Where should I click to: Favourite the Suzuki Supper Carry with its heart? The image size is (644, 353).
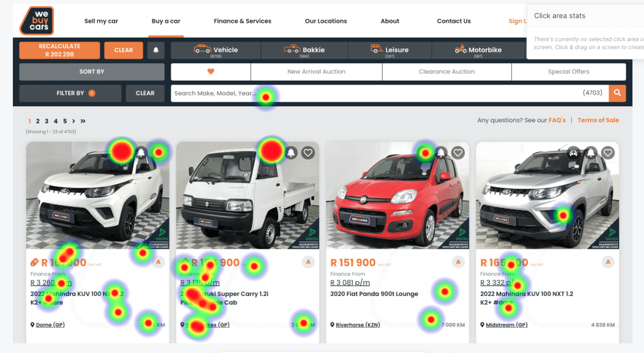[x=308, y=152]
